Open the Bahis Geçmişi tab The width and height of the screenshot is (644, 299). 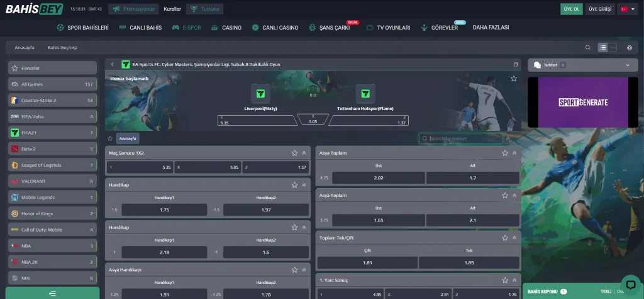pos(62,48)
